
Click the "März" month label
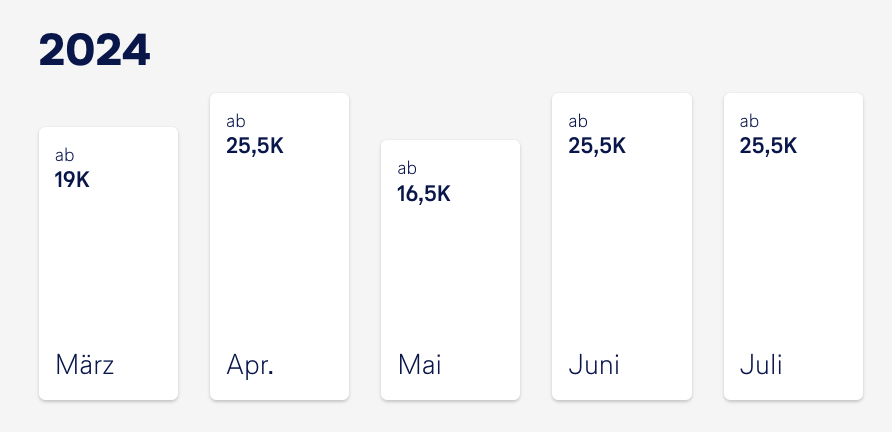pos(85,365)
